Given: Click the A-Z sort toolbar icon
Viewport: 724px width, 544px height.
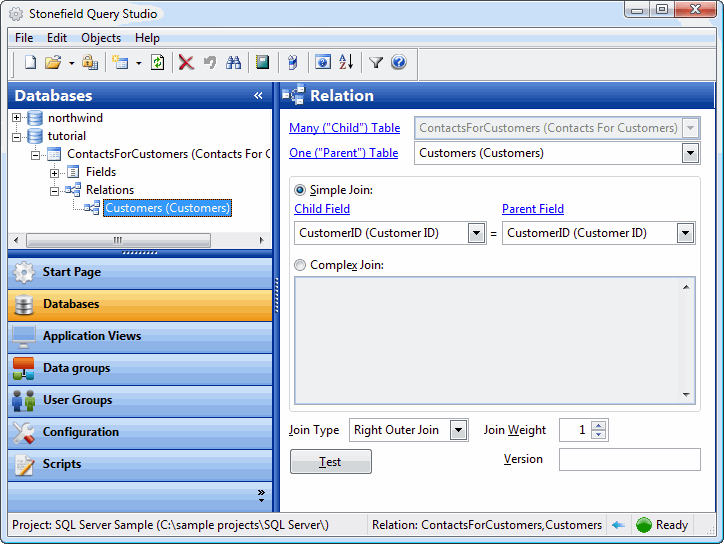Looking at the screenshot, I should coord(346,63).
